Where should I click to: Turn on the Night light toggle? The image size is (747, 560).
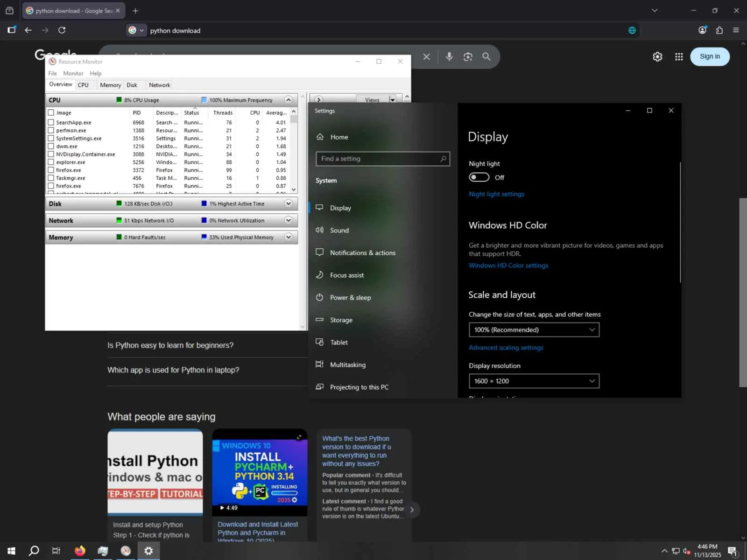(479, 177)
